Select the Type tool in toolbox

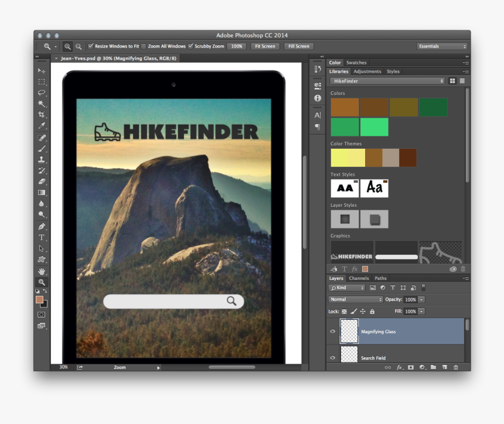[x=42, y=237]
